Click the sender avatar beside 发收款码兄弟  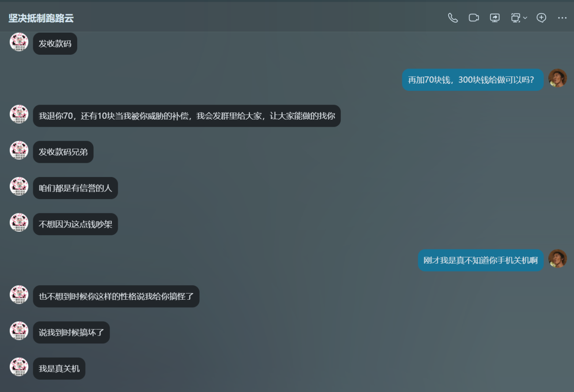19,151
